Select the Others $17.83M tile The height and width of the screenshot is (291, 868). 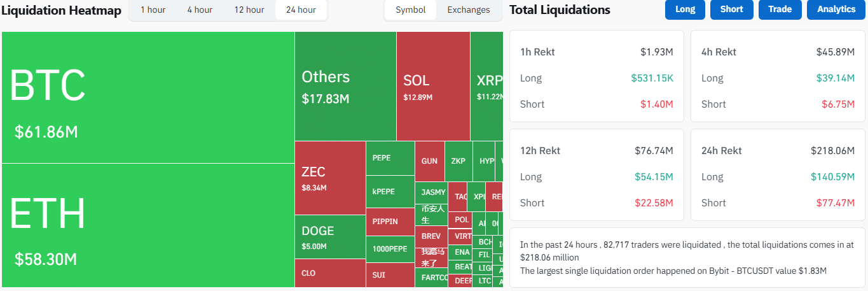coord(345,87)
